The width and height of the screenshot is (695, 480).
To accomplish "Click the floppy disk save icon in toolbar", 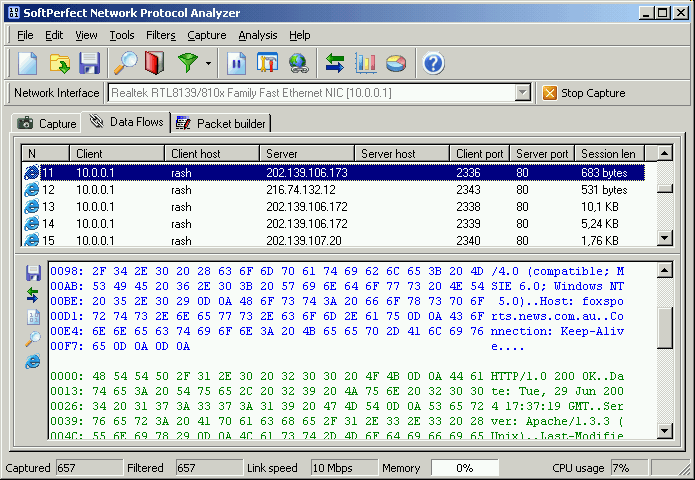I will [x=90, y=64].
